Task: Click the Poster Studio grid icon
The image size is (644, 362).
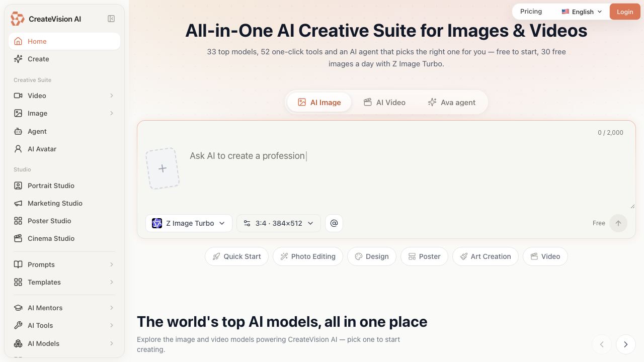Action: tap(18, 221)
